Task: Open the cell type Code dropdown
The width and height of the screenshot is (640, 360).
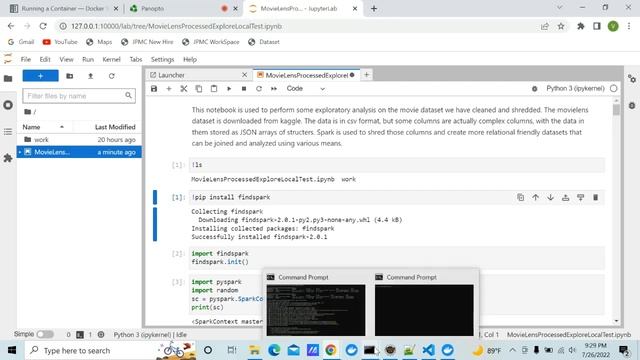Action: [x=305, y=89]
